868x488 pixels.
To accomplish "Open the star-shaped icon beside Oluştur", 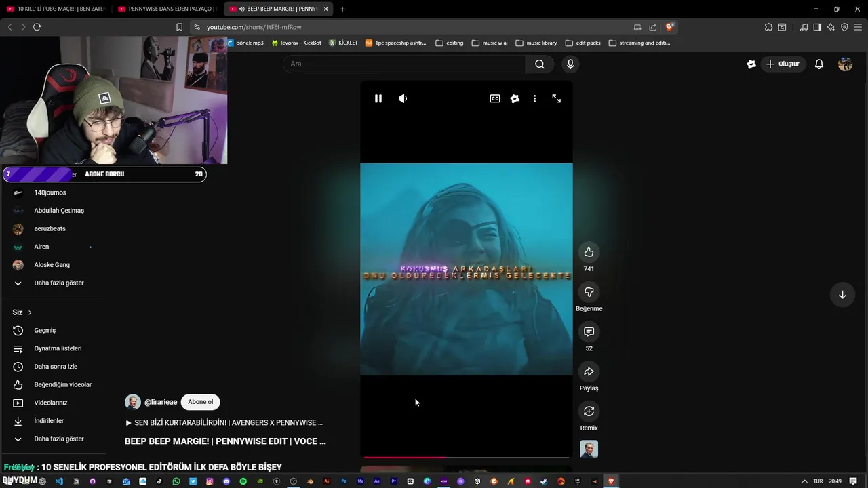I will click(x=751, y=64).
